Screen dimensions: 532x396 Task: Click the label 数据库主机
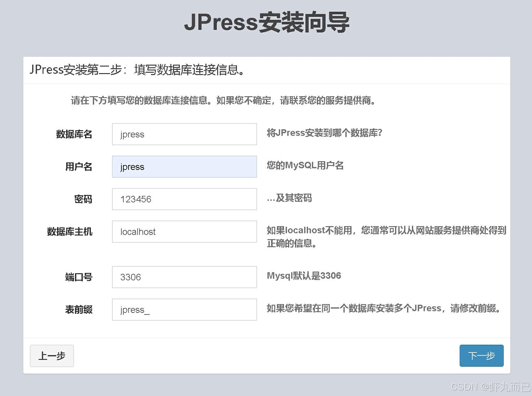tap(69, 232)
